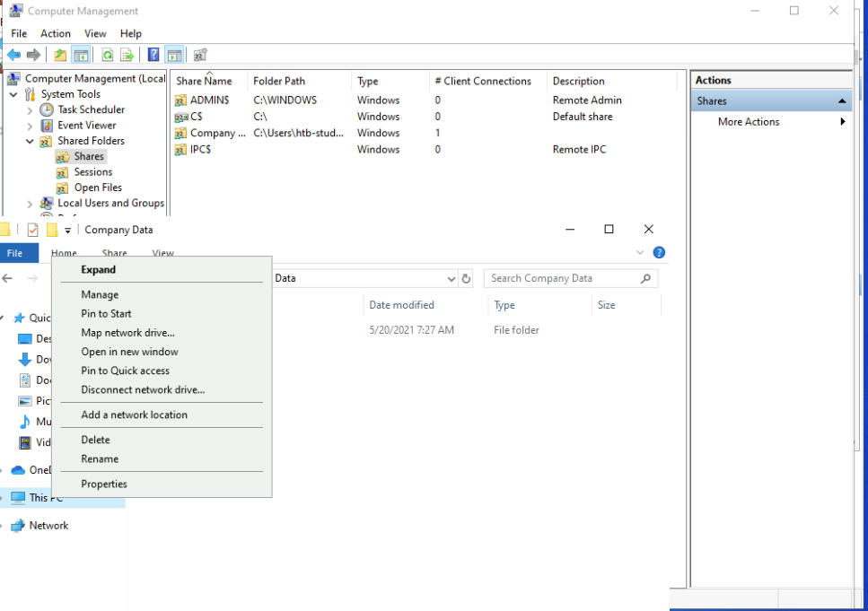Click the rightmost snap-in toolbar icon
The image size is (868, 611).
click(199, 54)
